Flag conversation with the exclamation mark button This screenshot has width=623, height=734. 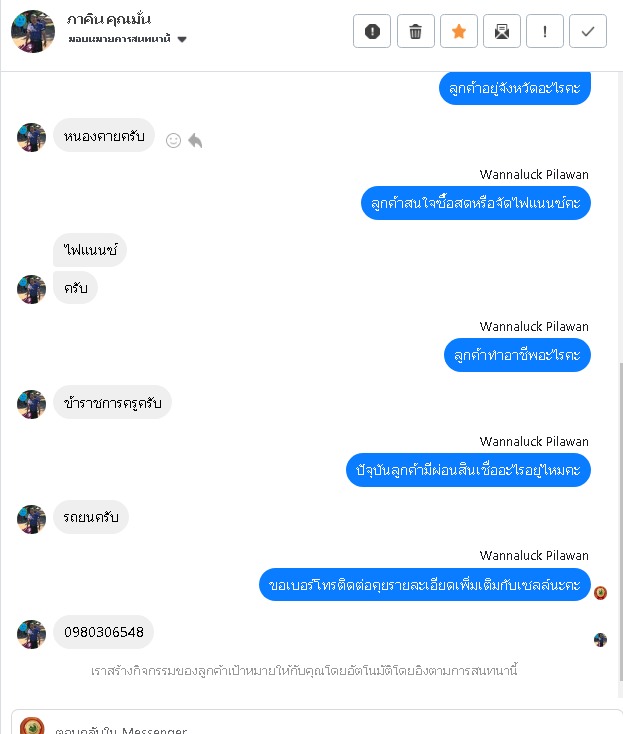pos(545,31)
